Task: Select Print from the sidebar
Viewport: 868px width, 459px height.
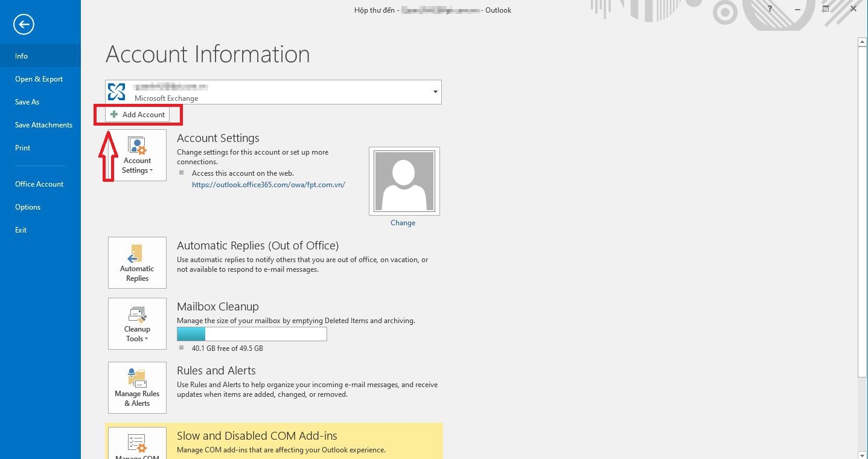Action: 22,147
